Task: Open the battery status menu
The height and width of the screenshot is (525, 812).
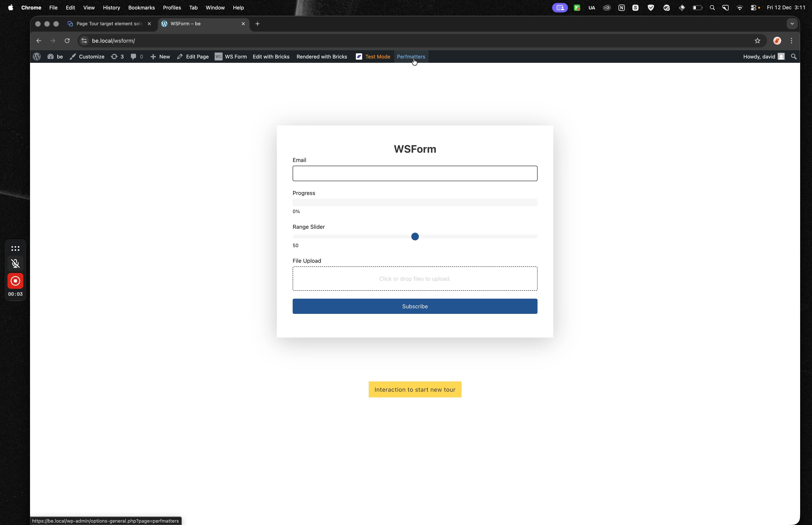Action: tap(697, 8)
